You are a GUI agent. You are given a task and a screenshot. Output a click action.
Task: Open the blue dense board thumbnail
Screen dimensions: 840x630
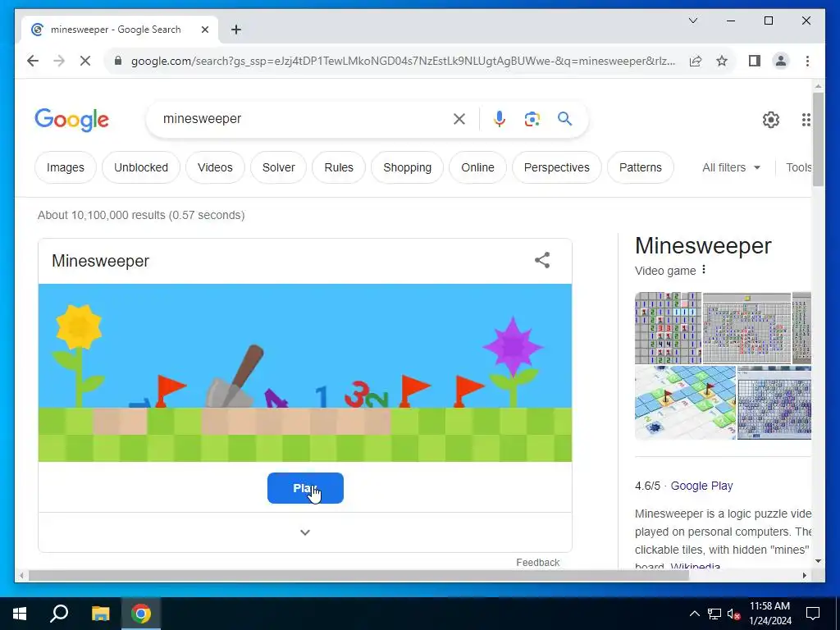tap(774, 403)
